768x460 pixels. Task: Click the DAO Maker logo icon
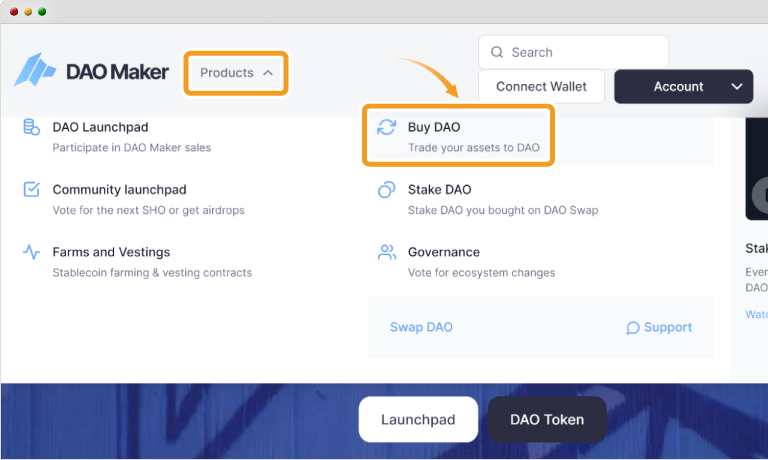coord(35,70)
